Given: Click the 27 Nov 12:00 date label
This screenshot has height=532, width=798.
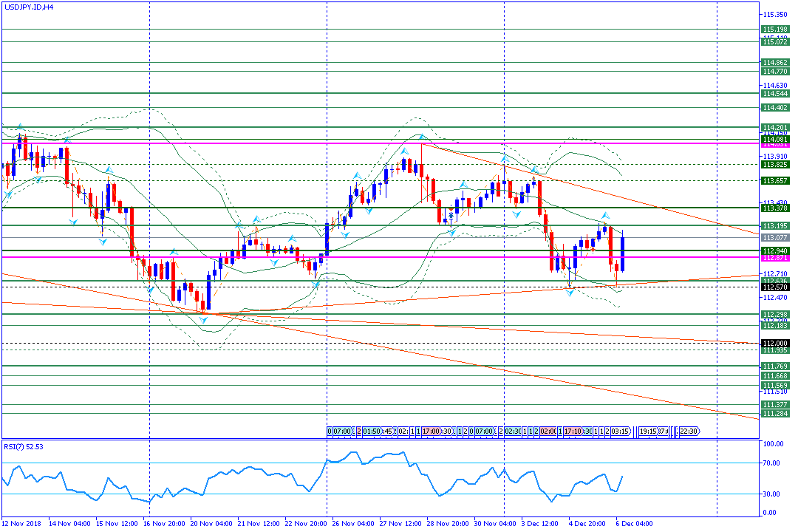Looking at the screenshot, I should [x=400, y=523].
